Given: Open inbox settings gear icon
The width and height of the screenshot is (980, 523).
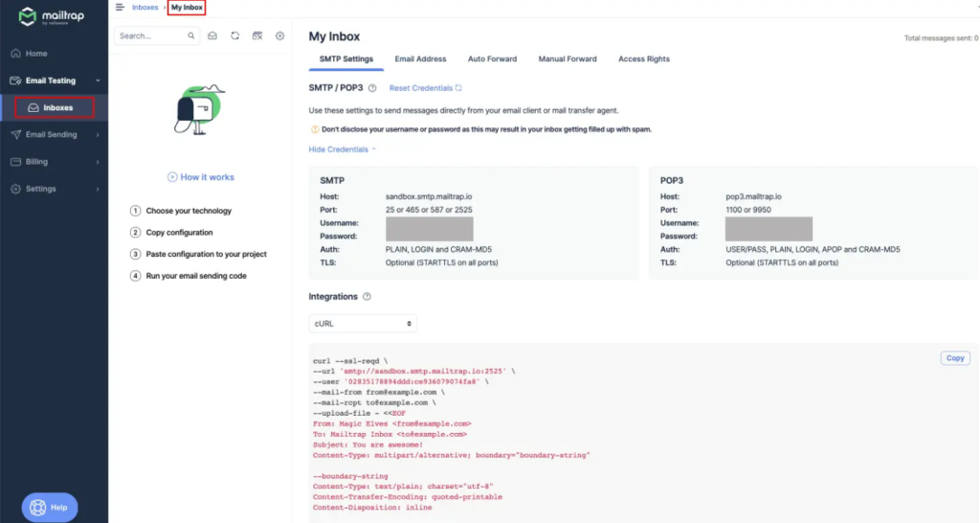Looking at the screenshot, I should [x=280, y=35].
